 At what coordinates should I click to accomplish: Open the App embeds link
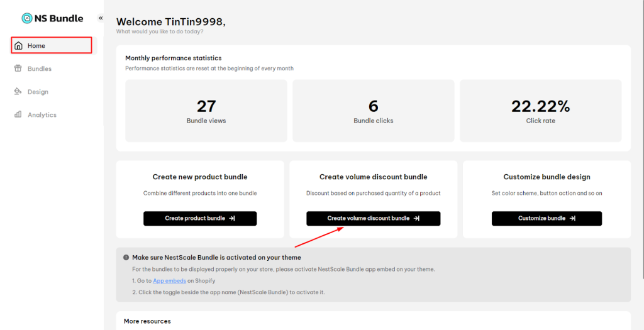pyautogui.click(x=170, y=281)
